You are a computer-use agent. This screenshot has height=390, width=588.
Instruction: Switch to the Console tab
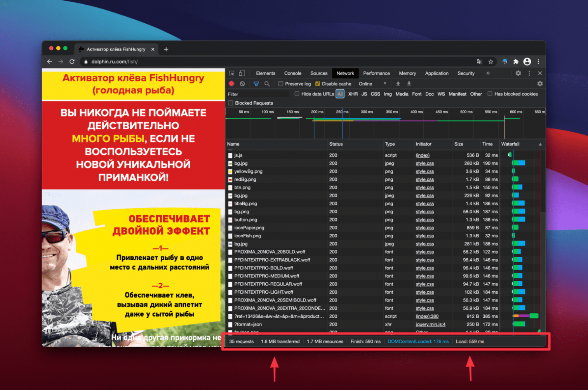[293, 73]
